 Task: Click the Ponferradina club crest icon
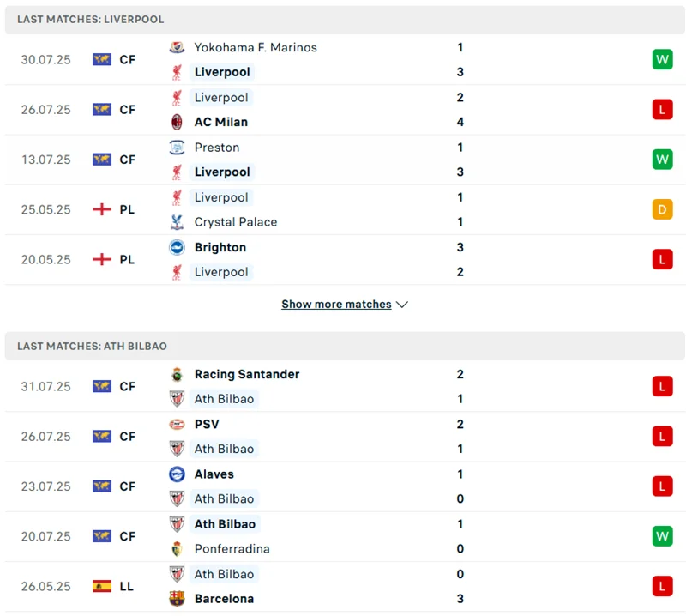pyautogui.click(x=177, y=549)
